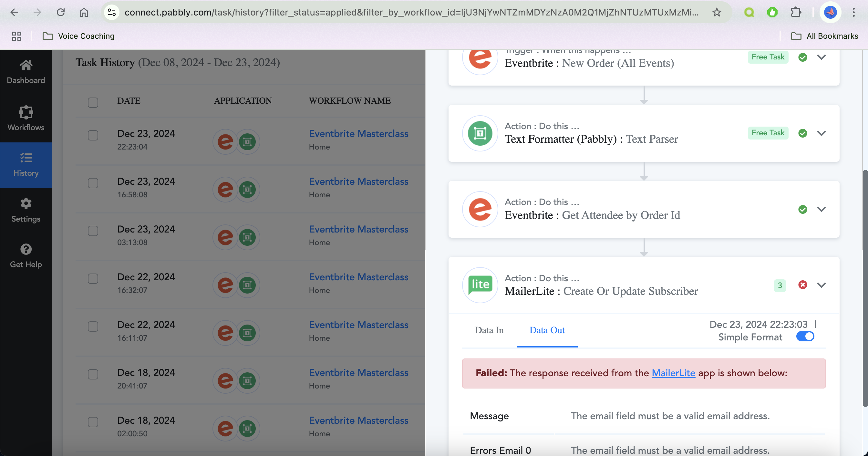Click the Text Formatter app icon in 16:32:07 row
This screenshot has height=456, width=868.
(x=247, y=285)
